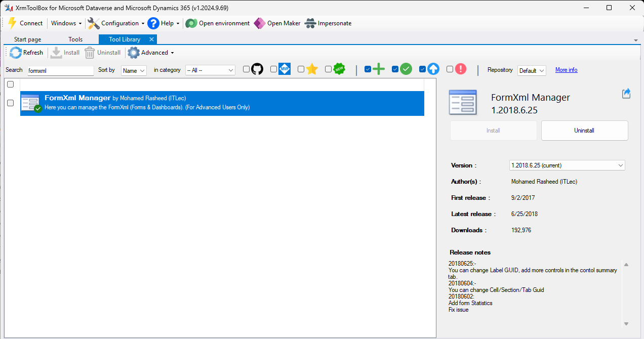Click the Install toolbar button

coord(65,53)
